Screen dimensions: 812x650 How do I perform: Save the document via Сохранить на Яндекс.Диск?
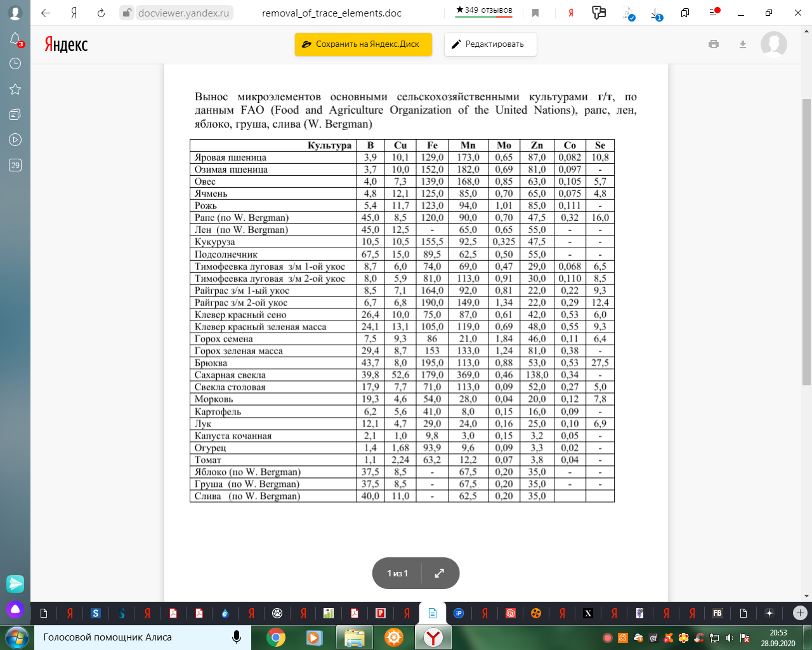tap(363, 44)
